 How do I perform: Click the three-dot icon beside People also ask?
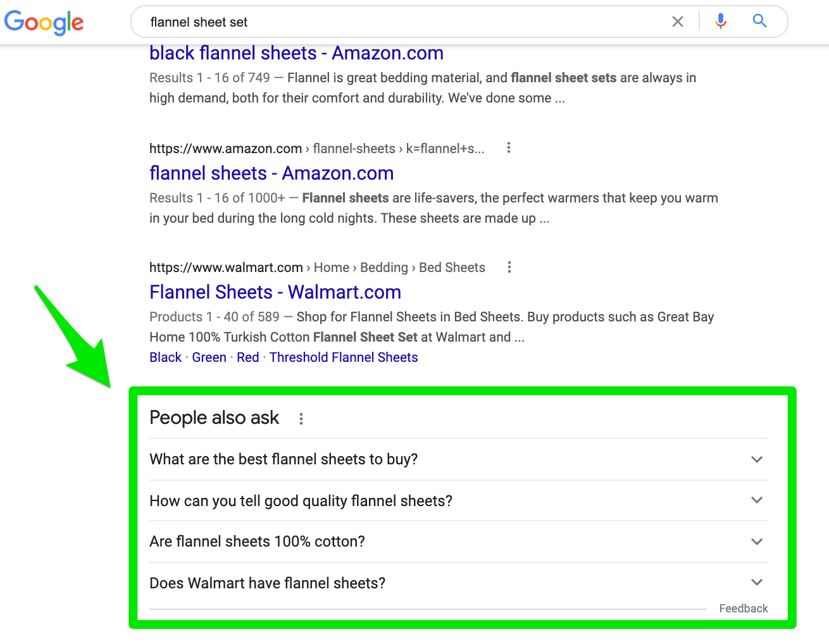tap(301, 418)
